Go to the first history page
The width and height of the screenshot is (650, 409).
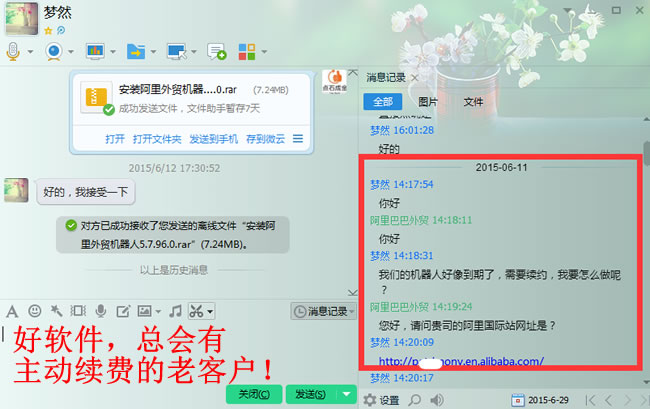point(590,400)
